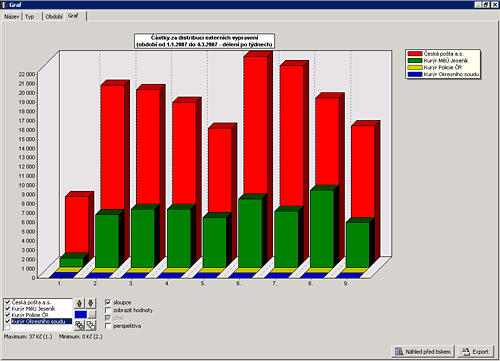Click the 22 000 y-axis label

click(27, 74)
